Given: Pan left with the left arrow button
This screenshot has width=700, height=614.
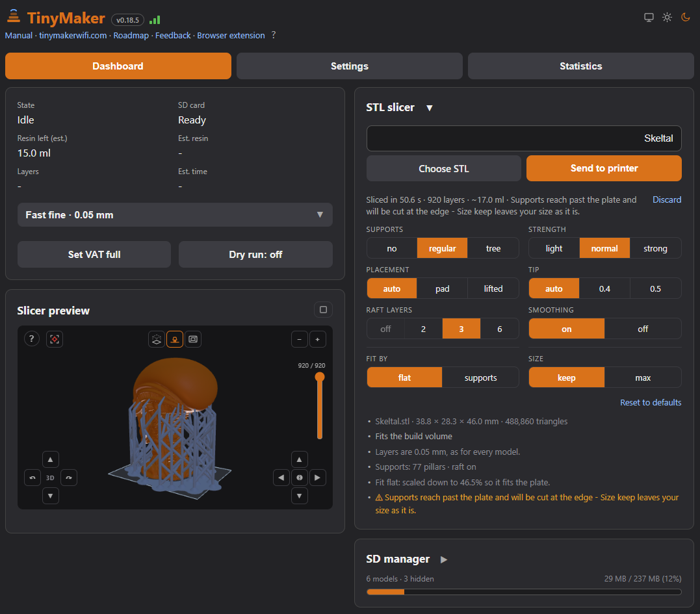Looking at the screenshot, I should coord(281,478).
